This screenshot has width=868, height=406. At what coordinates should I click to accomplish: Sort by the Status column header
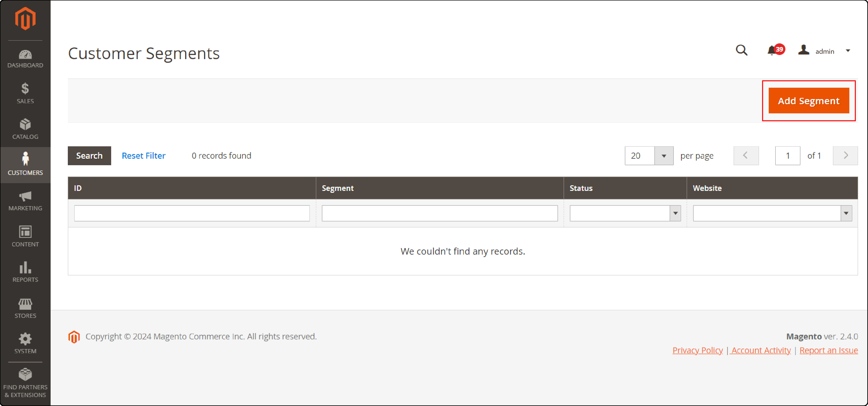(625, 188)
